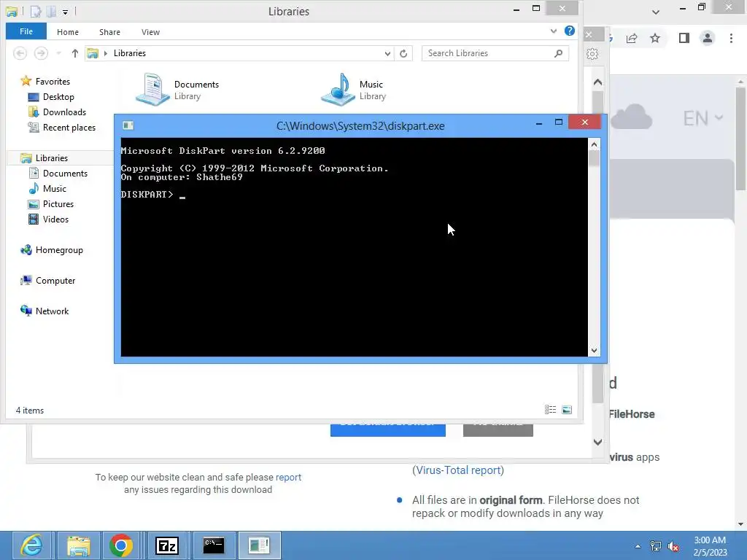Image resolution: width=747 pixels, height=560 pixels.
Task: Open the Share ribbon tab
Action: [109, 32]
